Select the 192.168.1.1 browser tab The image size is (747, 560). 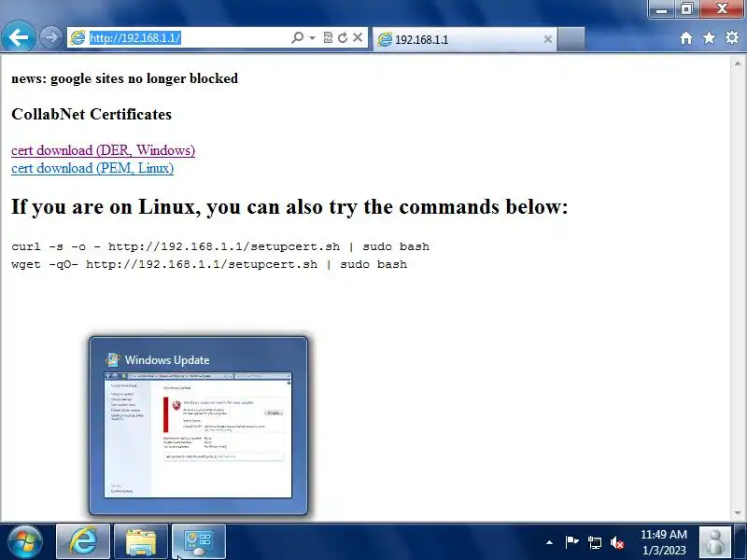pos(464,39)
